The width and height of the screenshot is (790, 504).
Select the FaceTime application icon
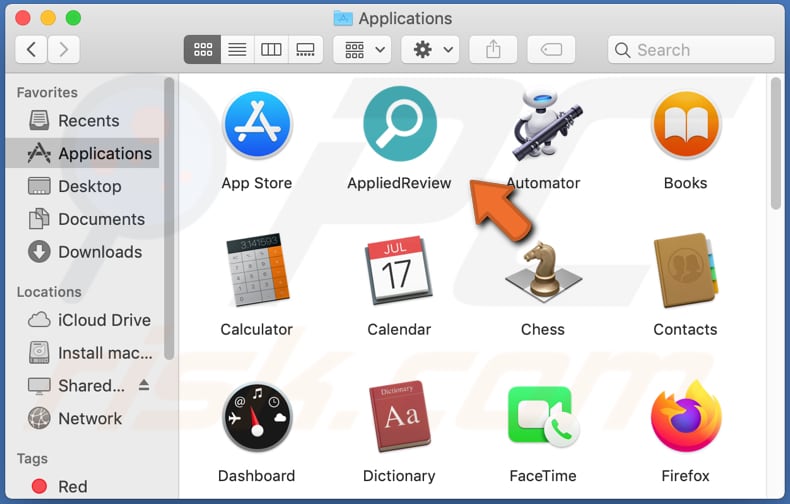tap(544, 416)
